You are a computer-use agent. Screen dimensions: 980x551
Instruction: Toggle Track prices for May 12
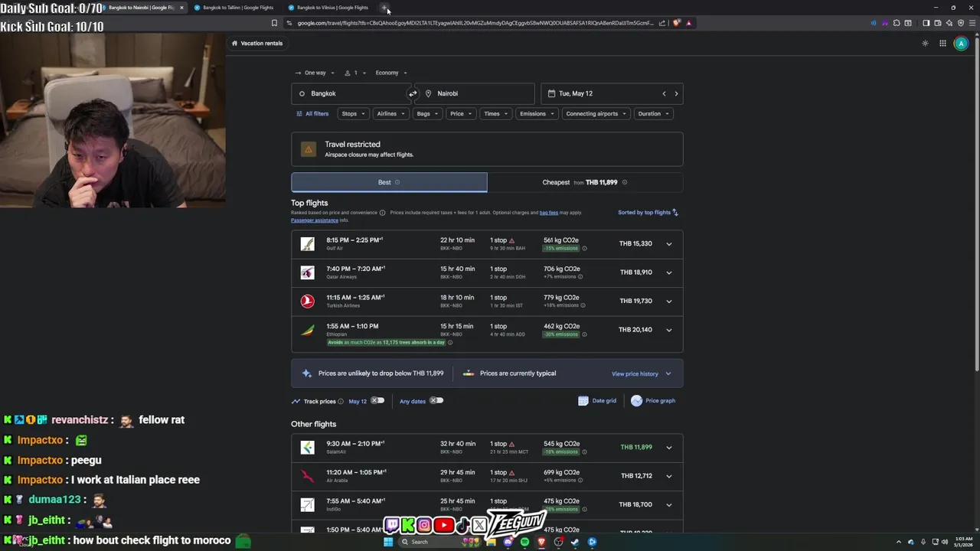pyautogui.click(x=377, y=401)
